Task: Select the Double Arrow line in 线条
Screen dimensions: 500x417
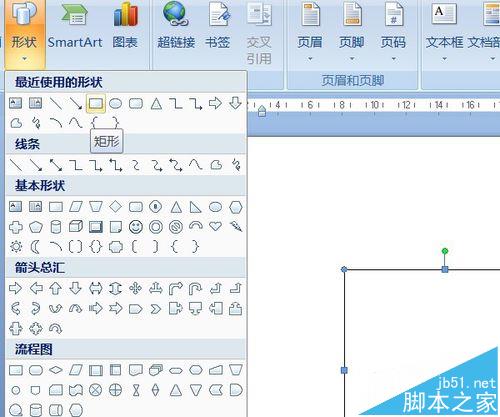Action: (x=56, y=165)
